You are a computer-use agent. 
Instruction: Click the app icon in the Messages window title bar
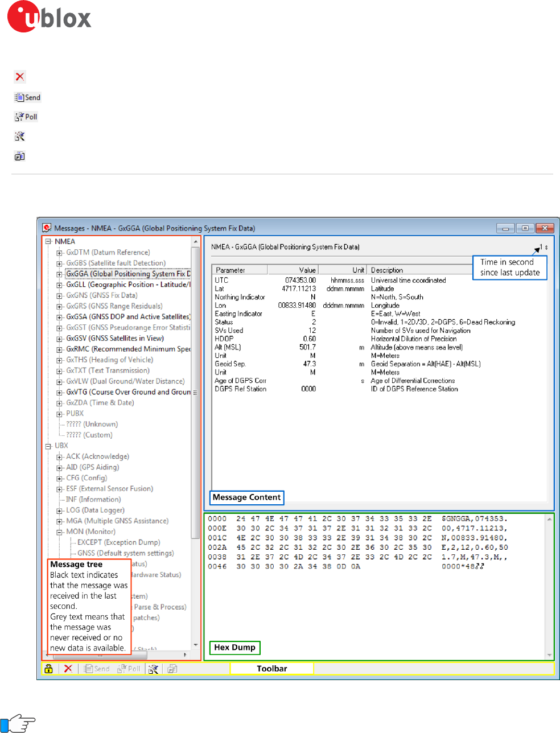pos(47,228)
